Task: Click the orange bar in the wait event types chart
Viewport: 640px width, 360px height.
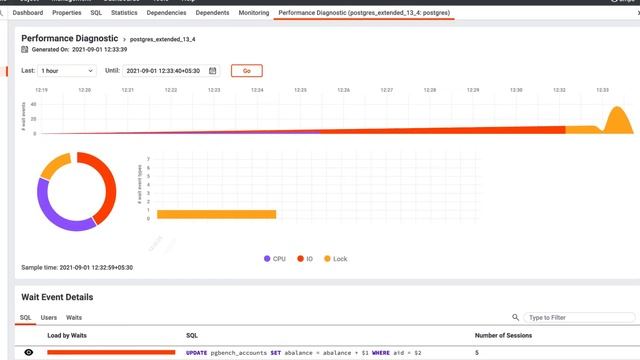Action: [x=216, y=214]
